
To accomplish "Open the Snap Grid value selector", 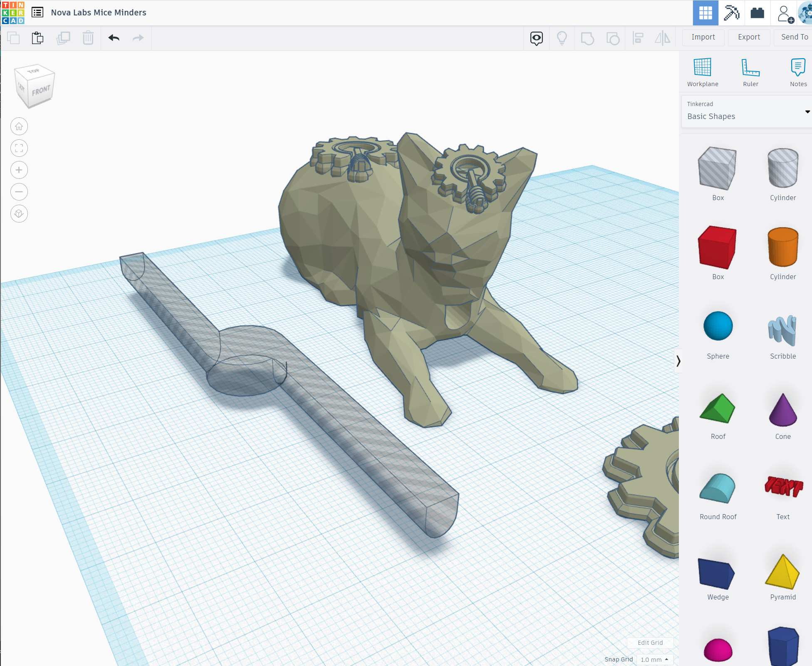I will [655, 659].
